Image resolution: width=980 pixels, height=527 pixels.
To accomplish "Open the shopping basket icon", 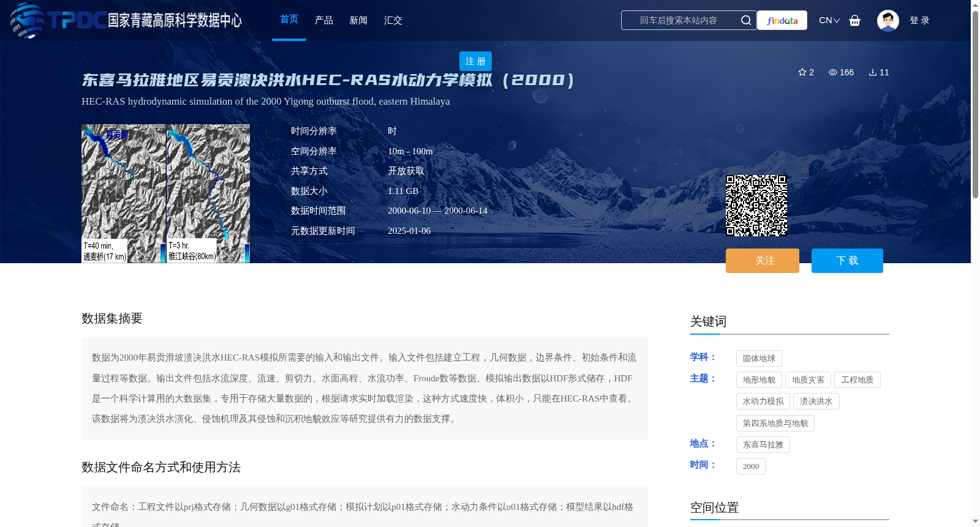I will (x=854, y=20).
